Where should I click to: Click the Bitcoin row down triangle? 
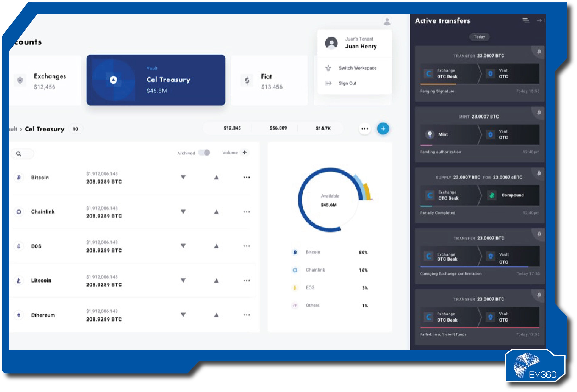tap(183, 177)
